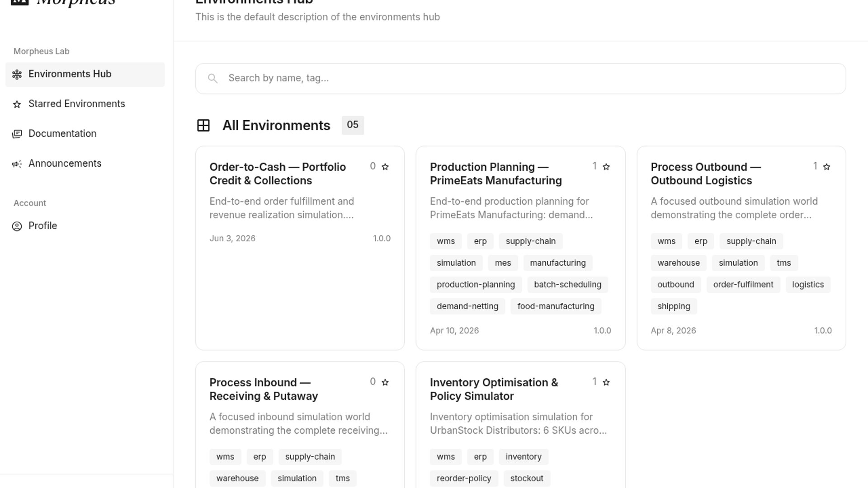
Task: Open Production Planning — PrimeEats Manufacturing title
Action: click(496, 174)
